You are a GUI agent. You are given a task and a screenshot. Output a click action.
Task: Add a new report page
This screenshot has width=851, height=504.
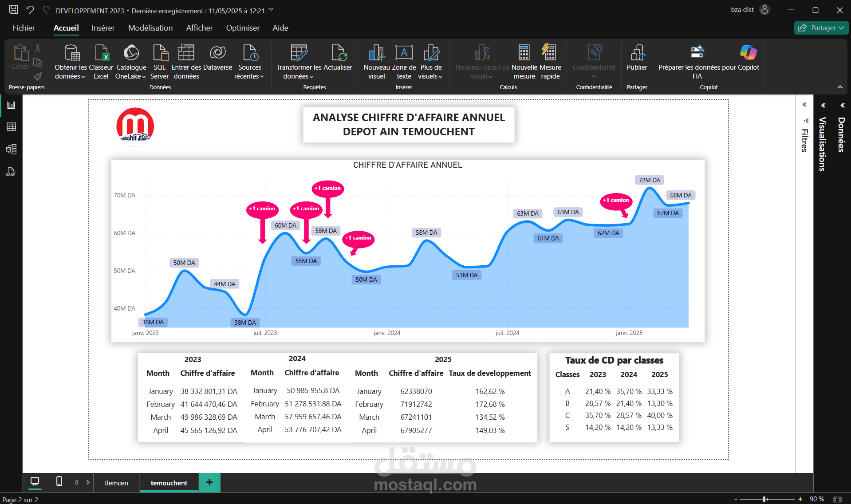point(209,482)
